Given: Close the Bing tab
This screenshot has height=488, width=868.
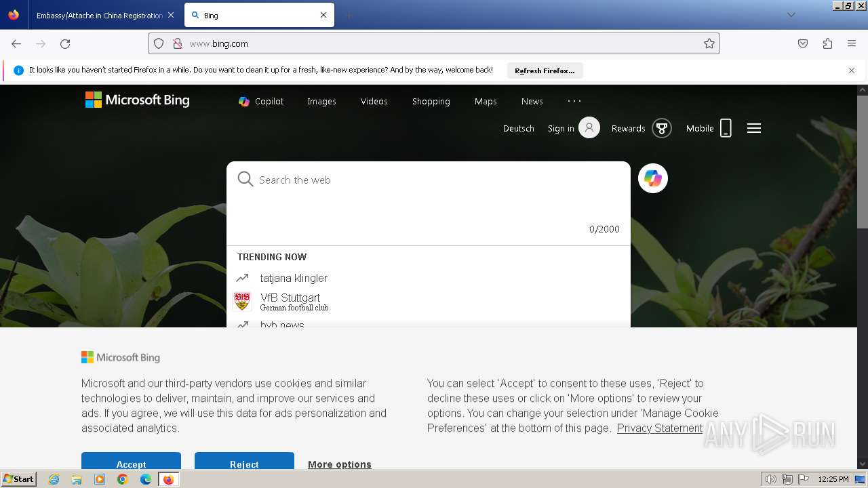Looking at the screenshot, I should click(323, 15).
